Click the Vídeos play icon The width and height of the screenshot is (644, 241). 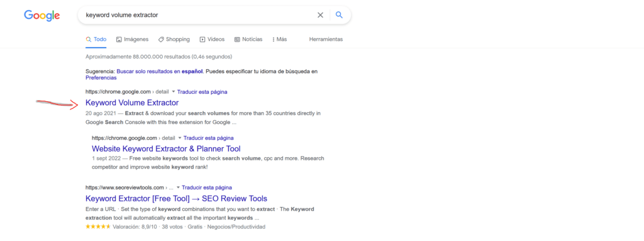(203, 40)
